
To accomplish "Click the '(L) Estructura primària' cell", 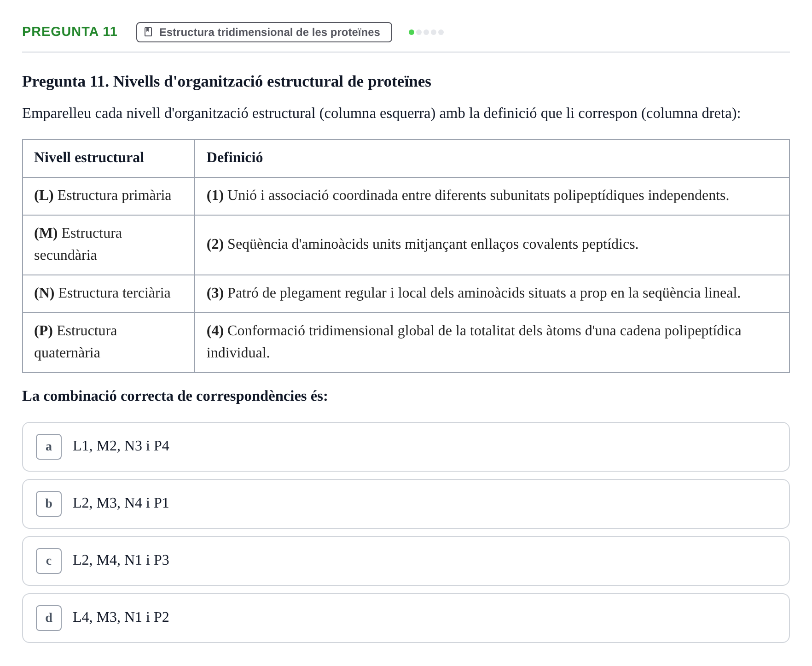I will 109,196.
